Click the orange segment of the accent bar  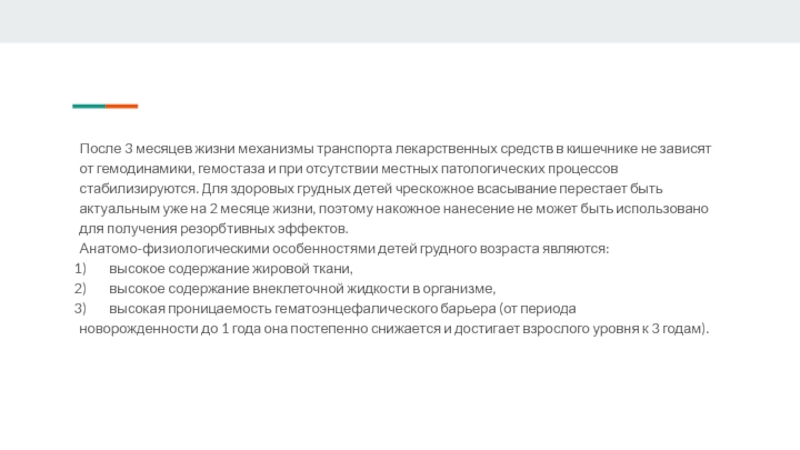click(x=122, y=106)
